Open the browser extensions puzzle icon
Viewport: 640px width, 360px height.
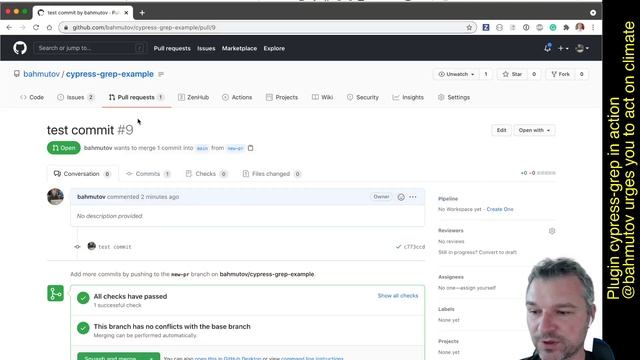(x=566, y=27)
